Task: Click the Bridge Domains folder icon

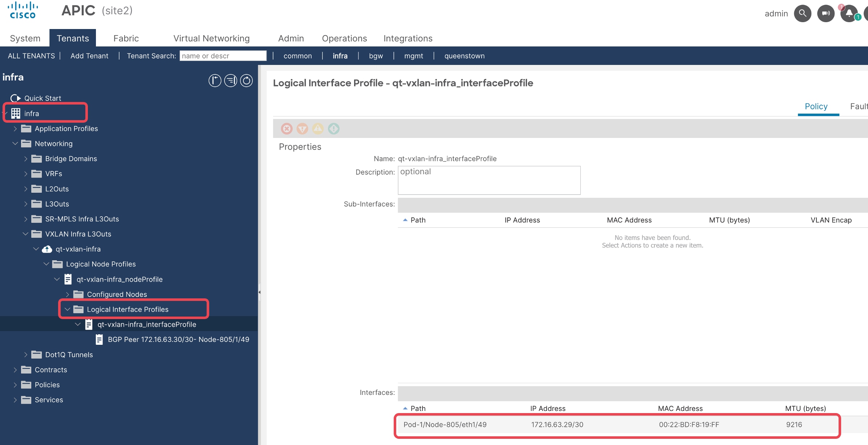Action: point(37,159)
